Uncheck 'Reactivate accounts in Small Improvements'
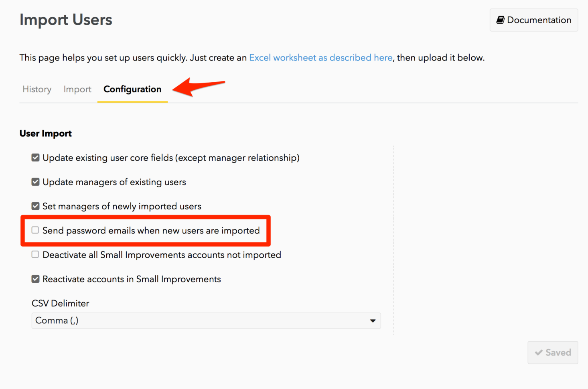The width and height of the screenshot is (588, 389). [x=36, y=279]
